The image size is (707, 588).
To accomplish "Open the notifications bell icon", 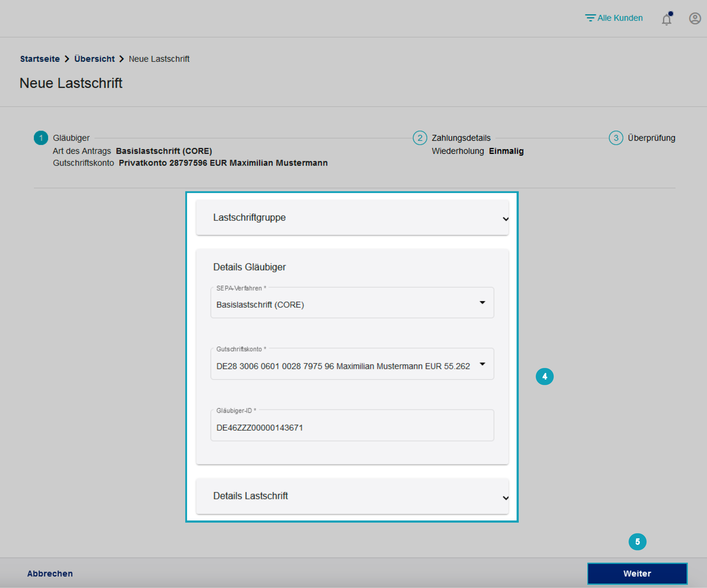I will [667, 19].
